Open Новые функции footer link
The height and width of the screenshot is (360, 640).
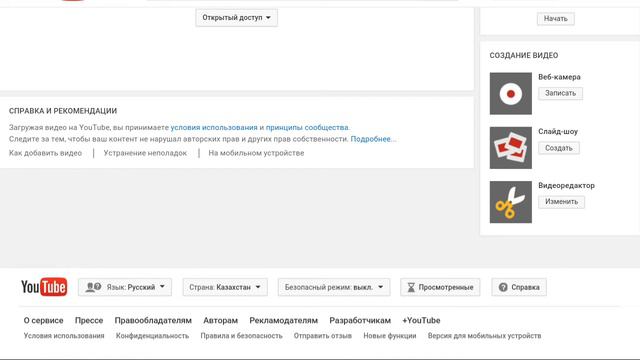390,336
